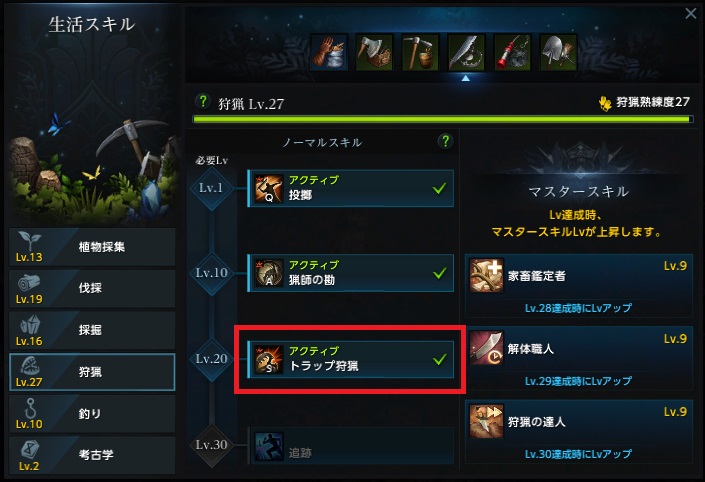Click help icon beside ノーマルスキル
Screen dimensions: 705x482
click(x=445, y=141)
